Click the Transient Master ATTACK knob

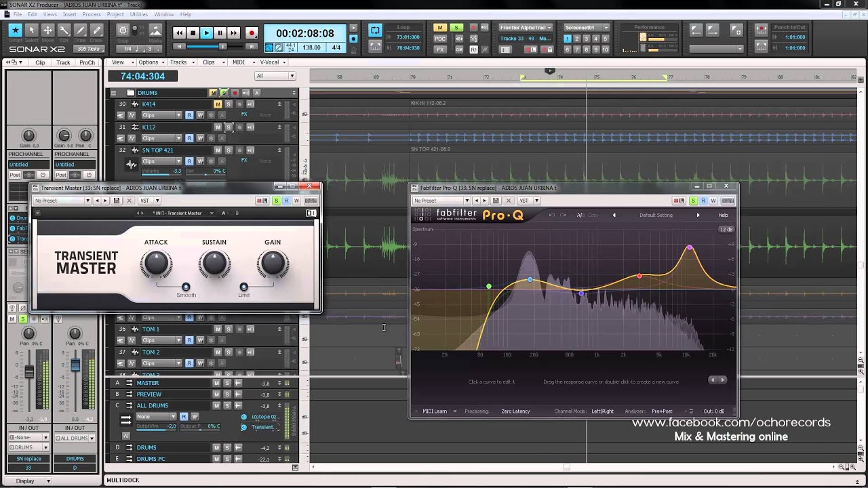156,264
